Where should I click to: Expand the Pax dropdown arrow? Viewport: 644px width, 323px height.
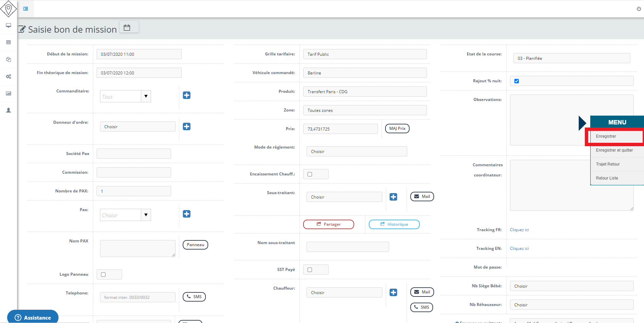pos(146,215)
